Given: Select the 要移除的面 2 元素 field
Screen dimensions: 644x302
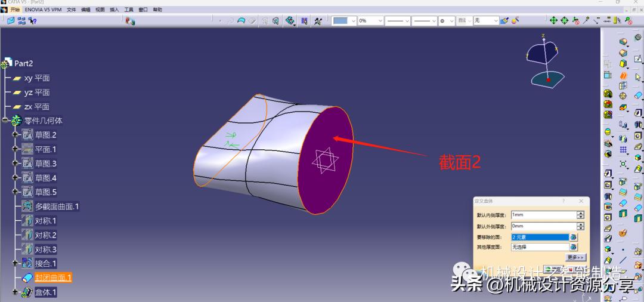Looking at the screenshot, I should tap(540, 237).
